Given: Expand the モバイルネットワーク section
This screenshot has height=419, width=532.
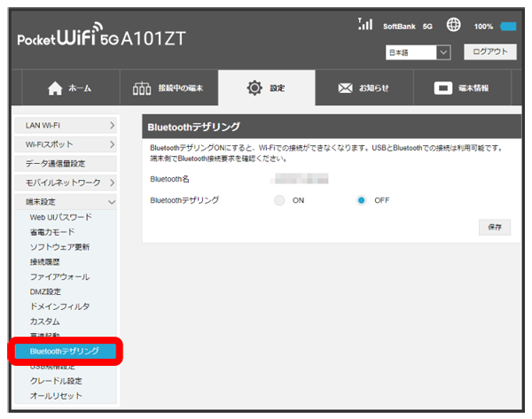Looking at the screenshot, I should click(66, 182).
